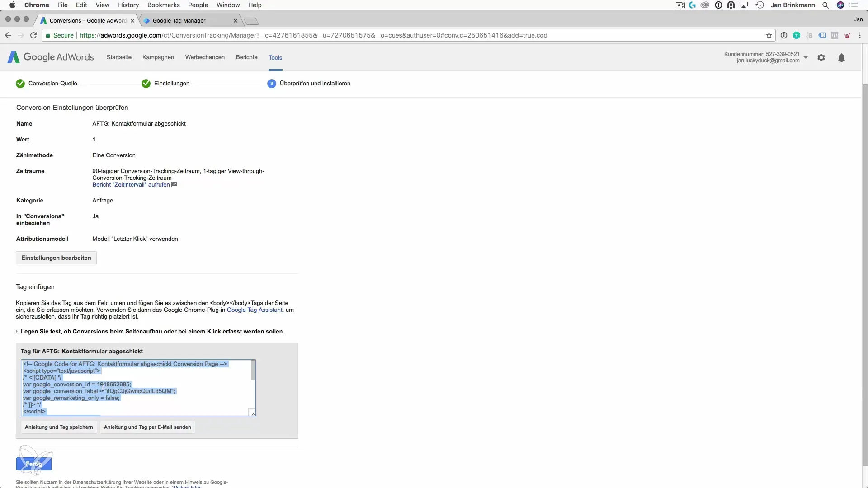
Task: Click the blue Fertig button
Action: [34, 464]
